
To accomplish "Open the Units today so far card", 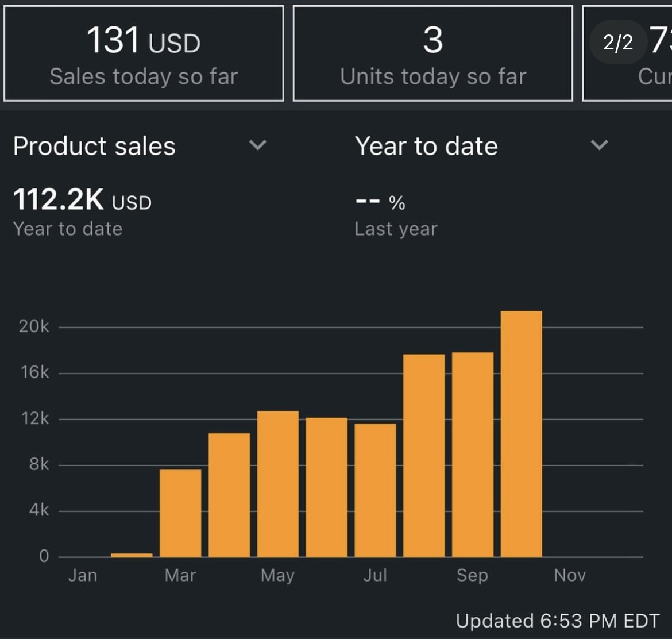I will [432, 53].
